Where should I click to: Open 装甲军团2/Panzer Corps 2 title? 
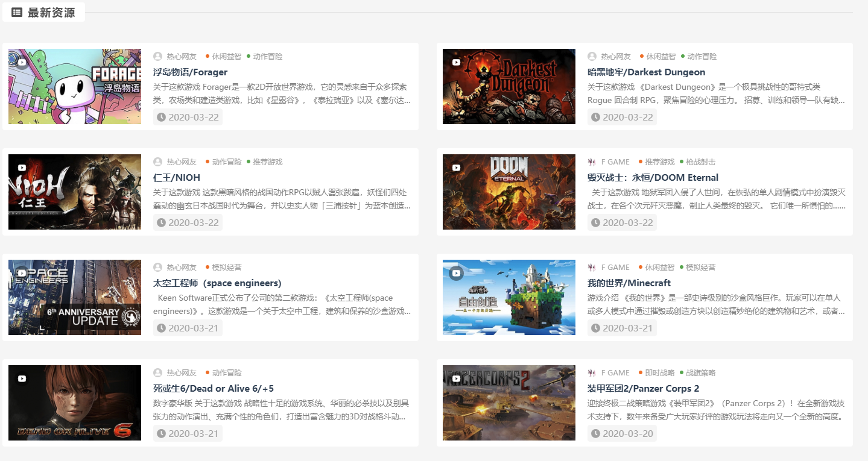(x=643, y=389)
